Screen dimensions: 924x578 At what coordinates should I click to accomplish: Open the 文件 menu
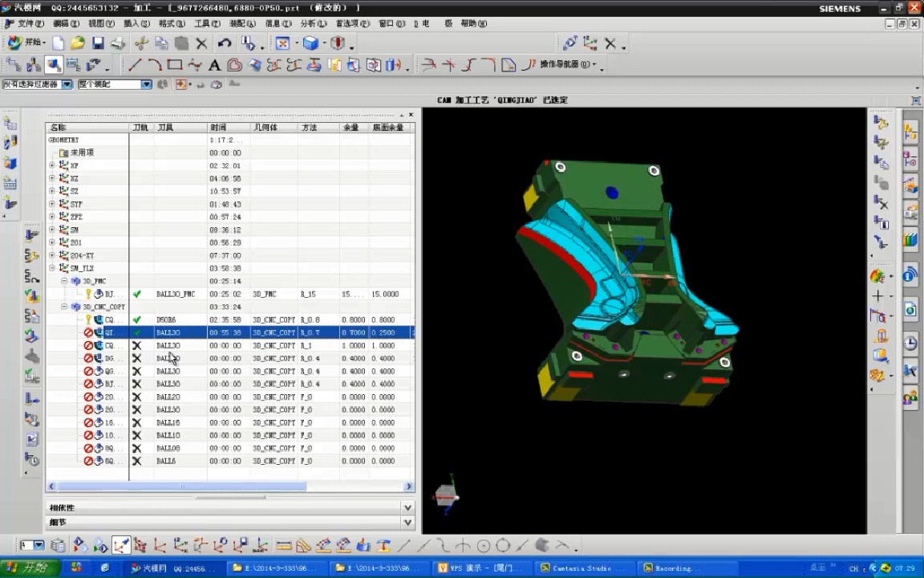coord(30,23)
